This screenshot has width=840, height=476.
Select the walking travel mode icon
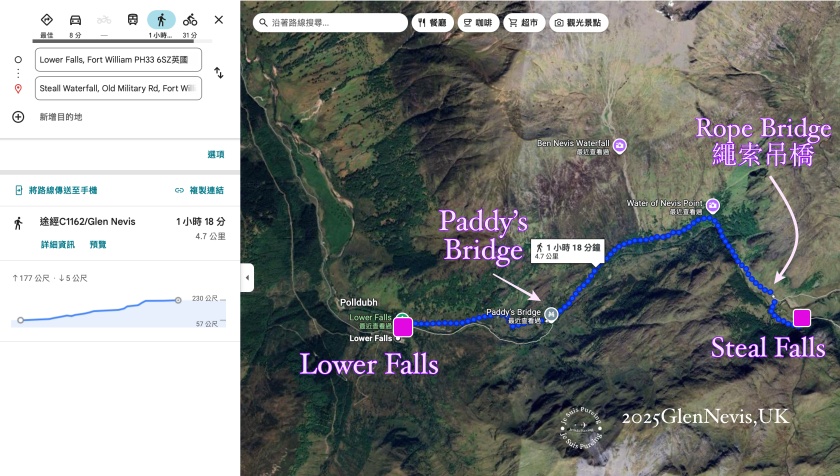(161, 20)
